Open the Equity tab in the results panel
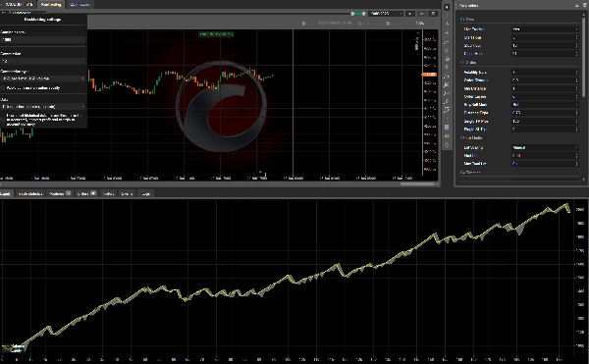This screenshot has height=364, width=589. click(x=6, y=193)
